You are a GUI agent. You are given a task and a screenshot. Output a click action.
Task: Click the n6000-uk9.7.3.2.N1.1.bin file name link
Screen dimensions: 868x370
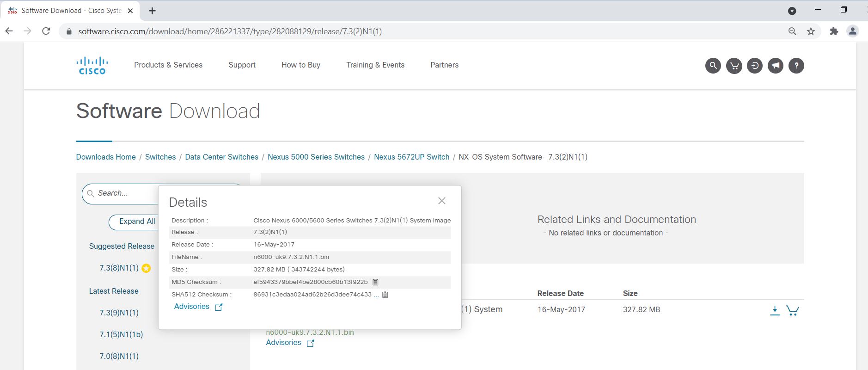click(x=310, y=332)
